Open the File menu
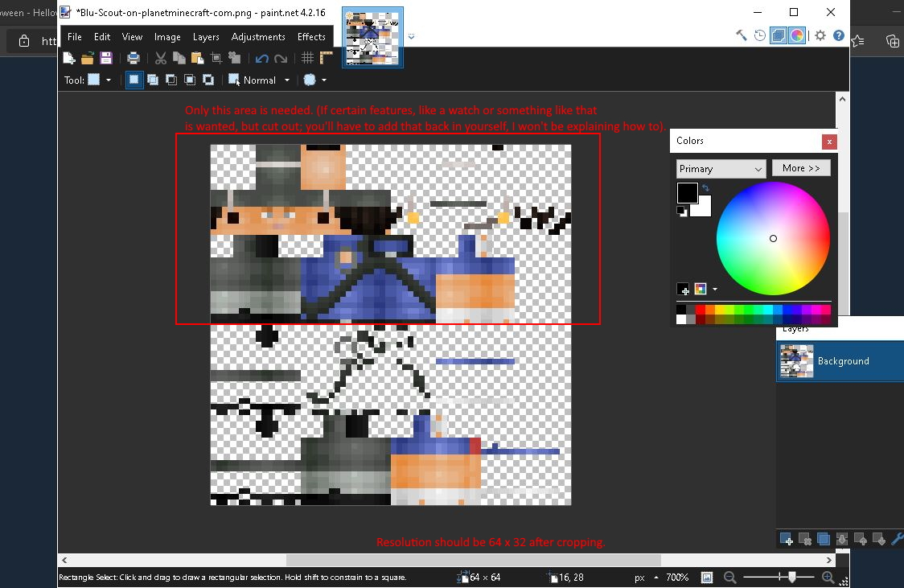The width and height of the screenshot is (904, 588). 74,37
